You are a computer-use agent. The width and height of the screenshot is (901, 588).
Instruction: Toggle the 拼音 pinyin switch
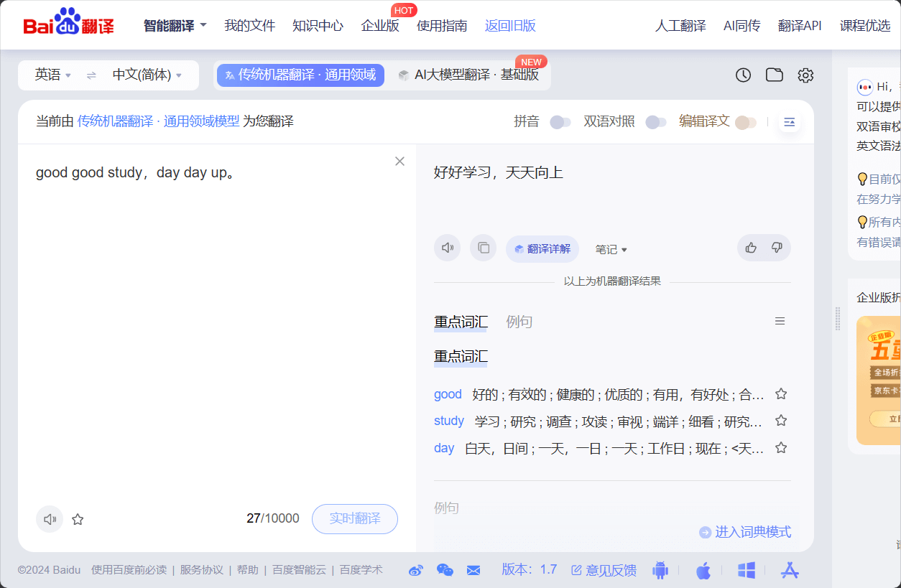click(x=560, y=122)
